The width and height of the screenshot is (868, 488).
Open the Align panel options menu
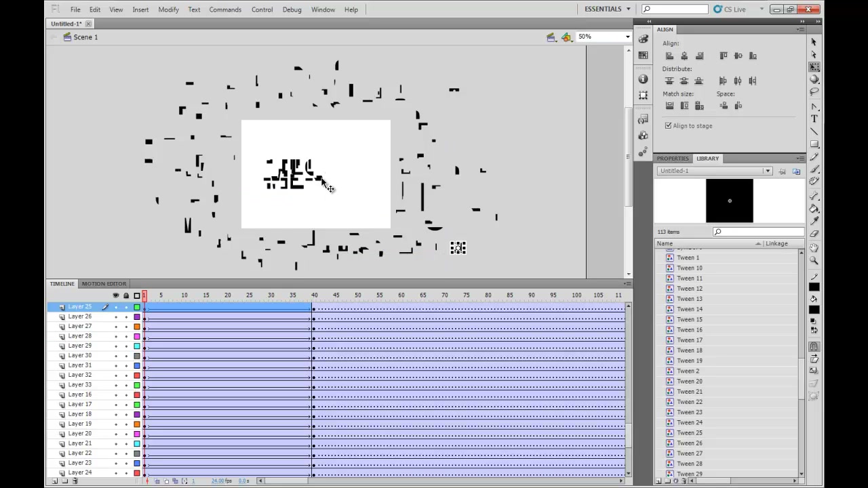click(801, 30)
